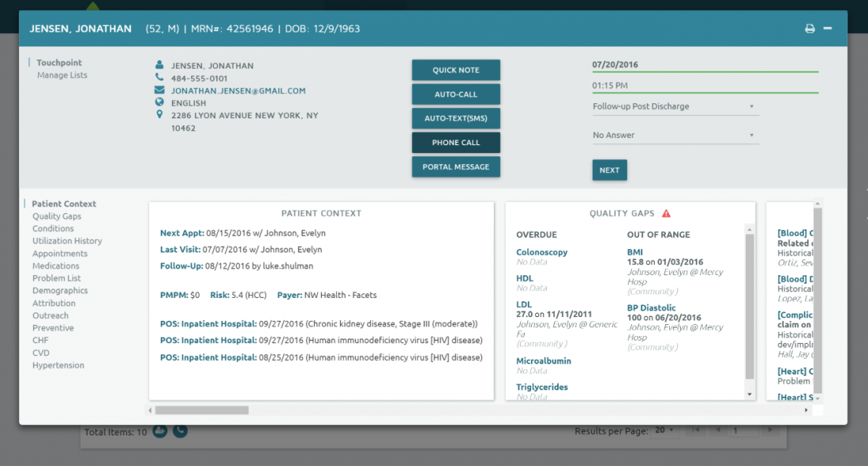Click the BMI out of range item
The height and width of the screenshot is (466, 868).
pos(634,252)
